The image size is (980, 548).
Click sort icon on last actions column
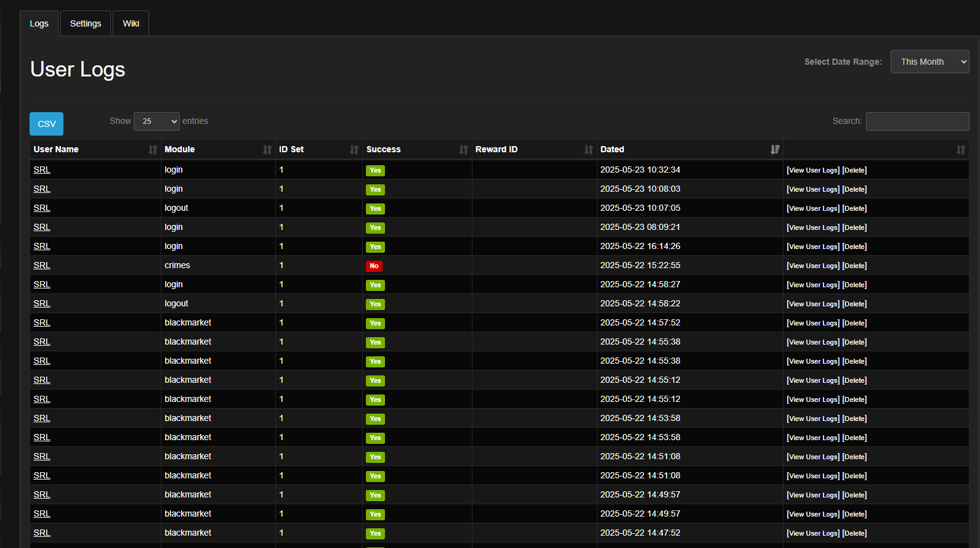pos(960,150)
